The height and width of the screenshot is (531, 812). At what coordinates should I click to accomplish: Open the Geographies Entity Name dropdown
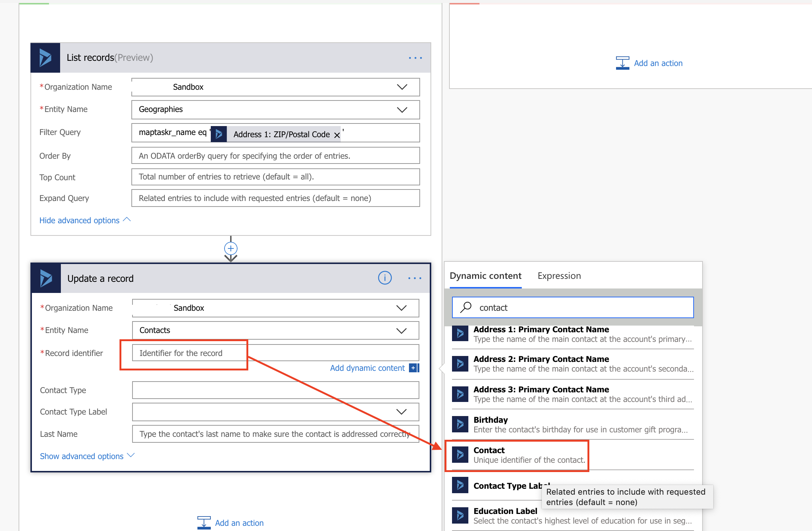click(x=402, y=110)
